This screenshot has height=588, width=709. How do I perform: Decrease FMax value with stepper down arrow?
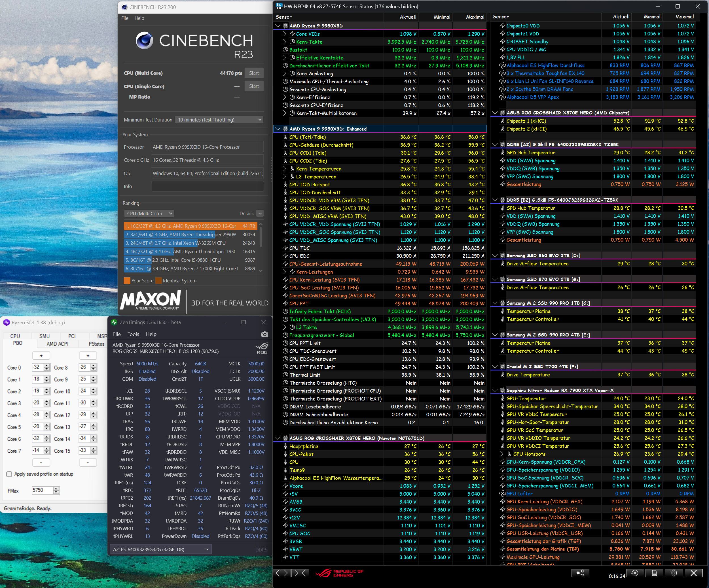click(x=56, y=492)
